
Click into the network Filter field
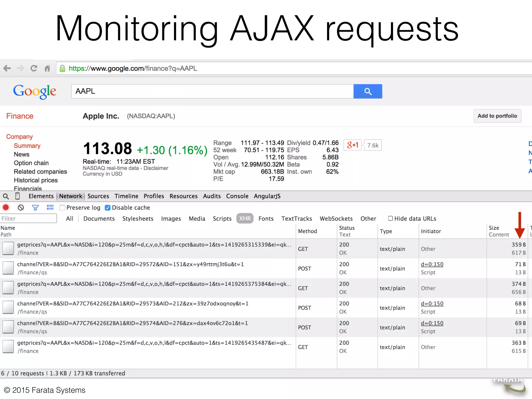point(28,218)
